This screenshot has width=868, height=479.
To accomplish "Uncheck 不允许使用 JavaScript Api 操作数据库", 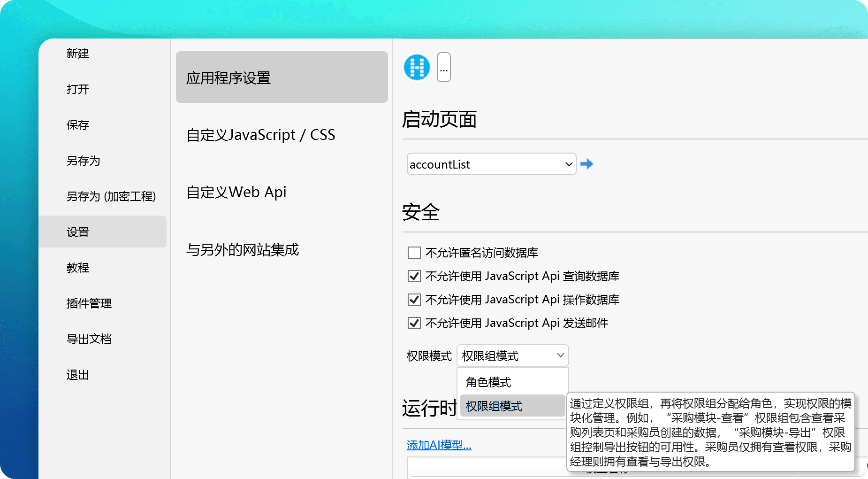I will [x=414, y=300].
